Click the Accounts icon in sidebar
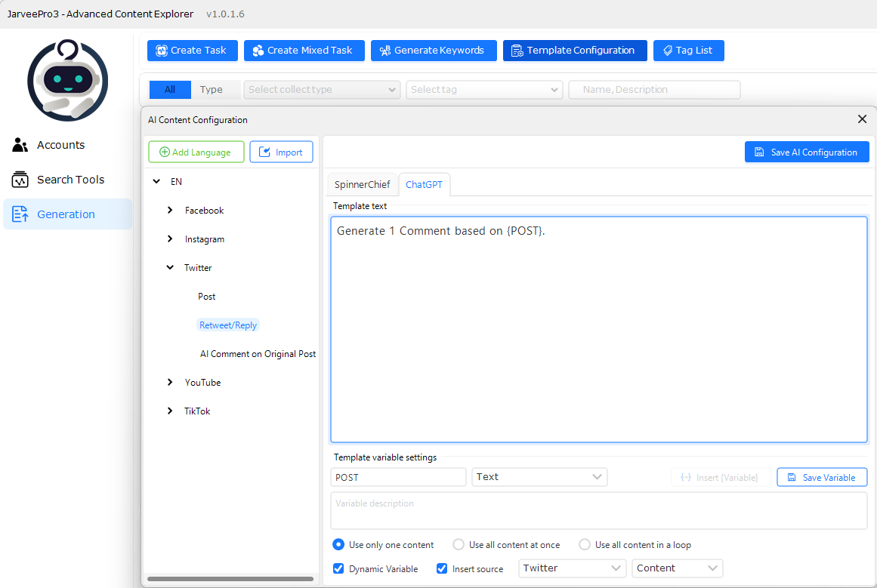 (x=20, y=145)
